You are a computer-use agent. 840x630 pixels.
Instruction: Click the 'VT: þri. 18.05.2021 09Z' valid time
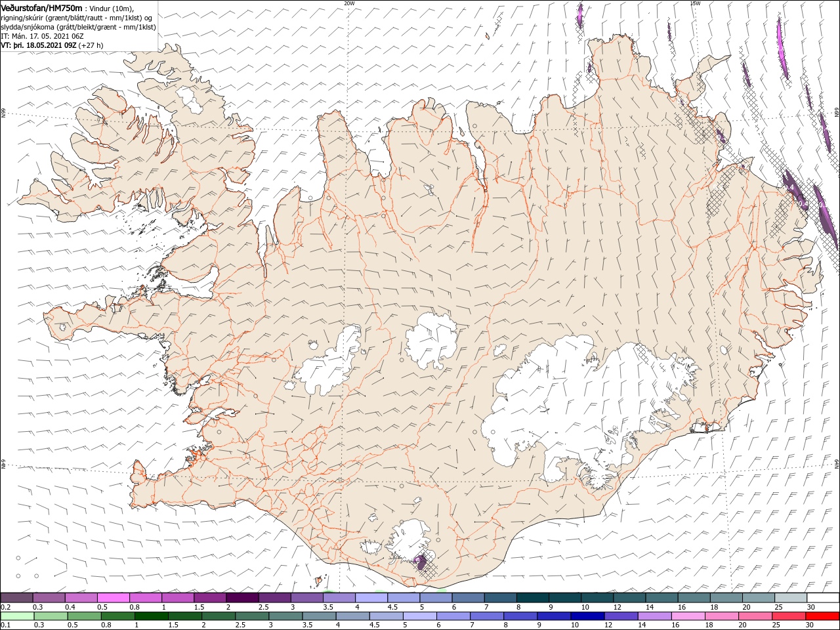(39, 45)
